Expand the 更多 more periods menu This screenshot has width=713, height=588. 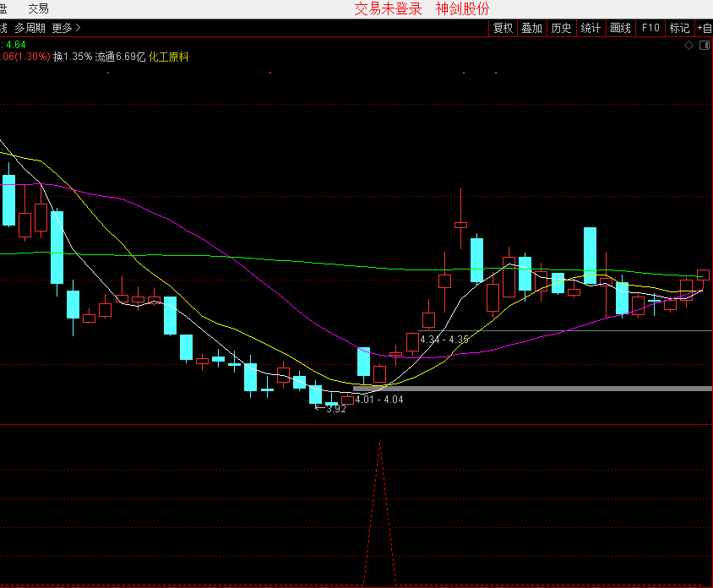tap(66, 28)
